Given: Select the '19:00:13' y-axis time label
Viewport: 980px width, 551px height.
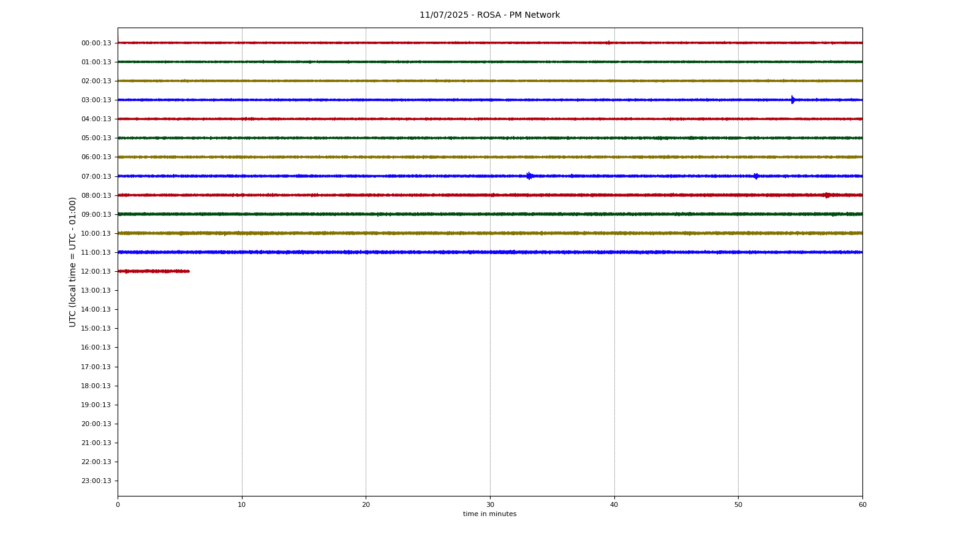Looking at the screenshot, I should (x=96, y=405).
